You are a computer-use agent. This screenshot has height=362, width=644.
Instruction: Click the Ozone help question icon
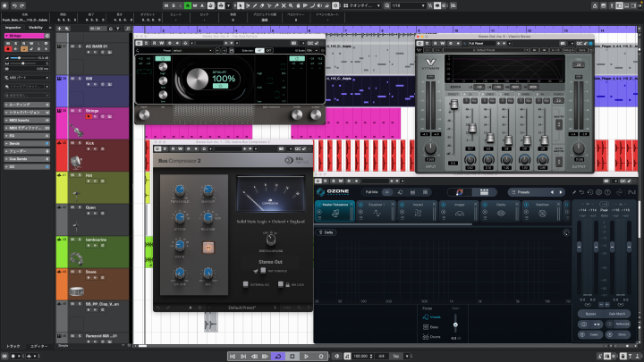click(x=607, y=192)
